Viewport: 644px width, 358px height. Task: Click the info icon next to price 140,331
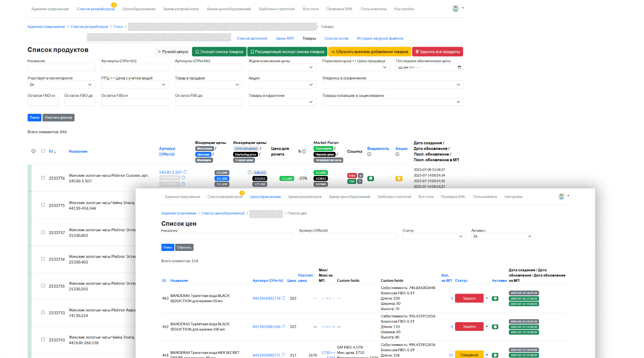[250, 172]
